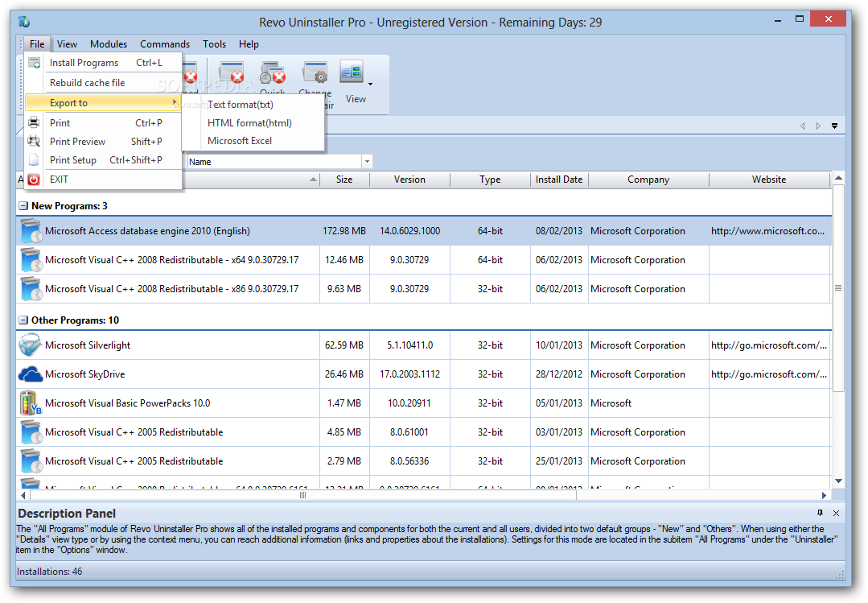This screenshot has width=868, height=603.
Task: Open the Tools menu
Action: tap(214, 43)
